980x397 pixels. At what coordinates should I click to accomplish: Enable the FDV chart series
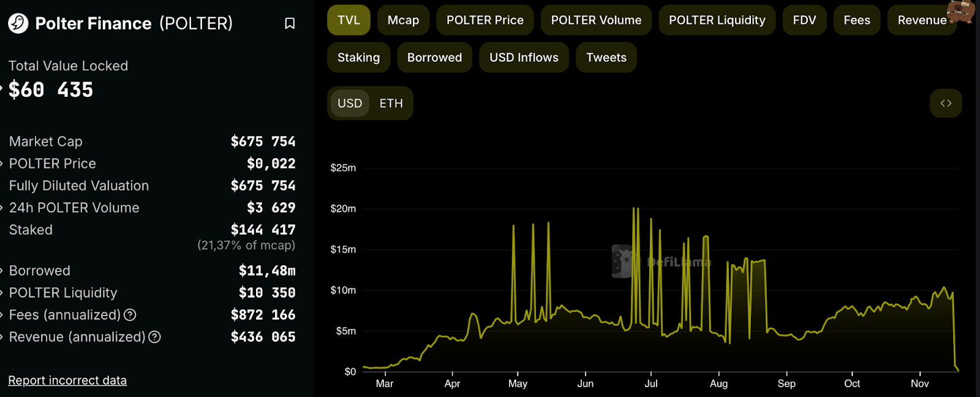804,20
